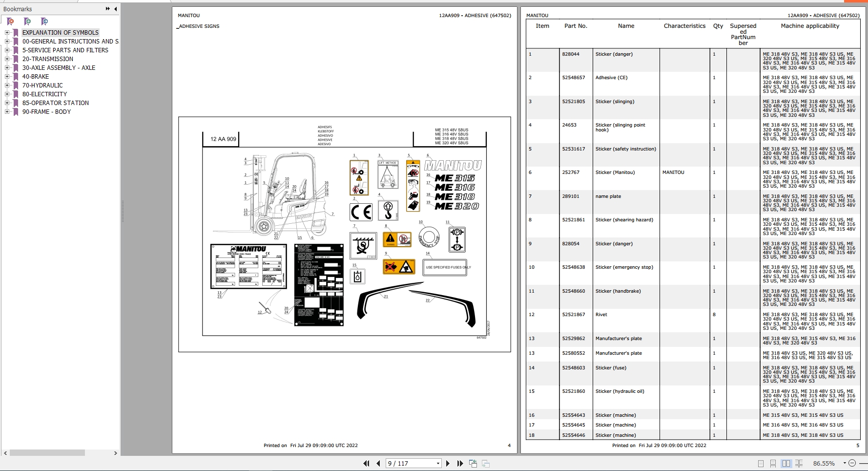Click the greyed next view navigation icon
868x471 pixels.
(485, 463)
